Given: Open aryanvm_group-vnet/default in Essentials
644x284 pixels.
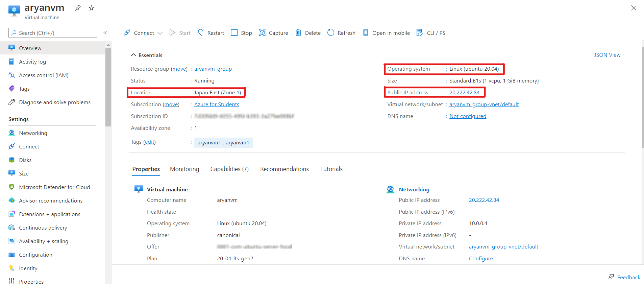Looking at the screenshot, I should coord(484,104).
